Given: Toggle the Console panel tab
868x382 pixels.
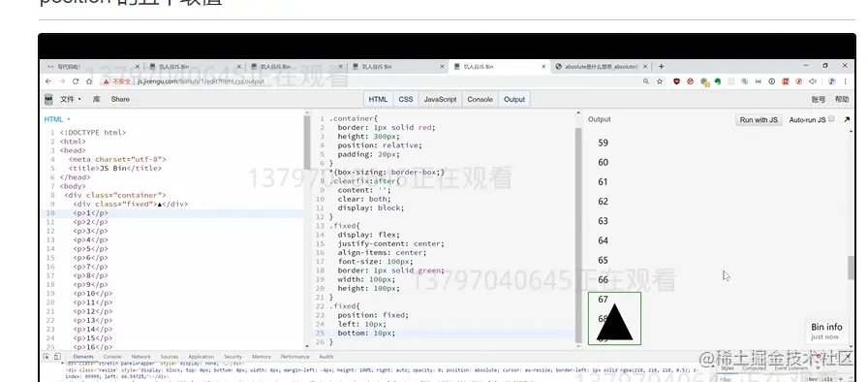Looking at the screenshot, I should [480, 99].
